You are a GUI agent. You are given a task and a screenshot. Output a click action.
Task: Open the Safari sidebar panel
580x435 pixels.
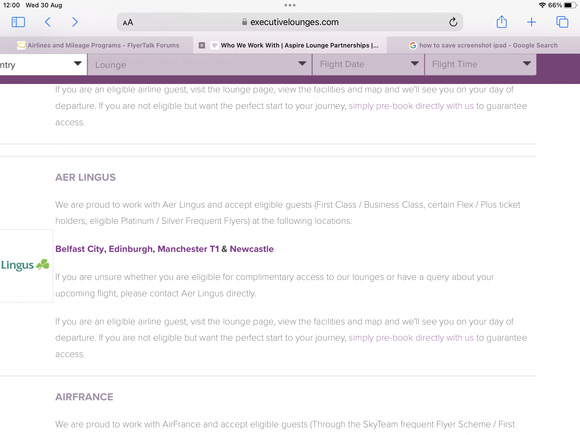point(18,22)
